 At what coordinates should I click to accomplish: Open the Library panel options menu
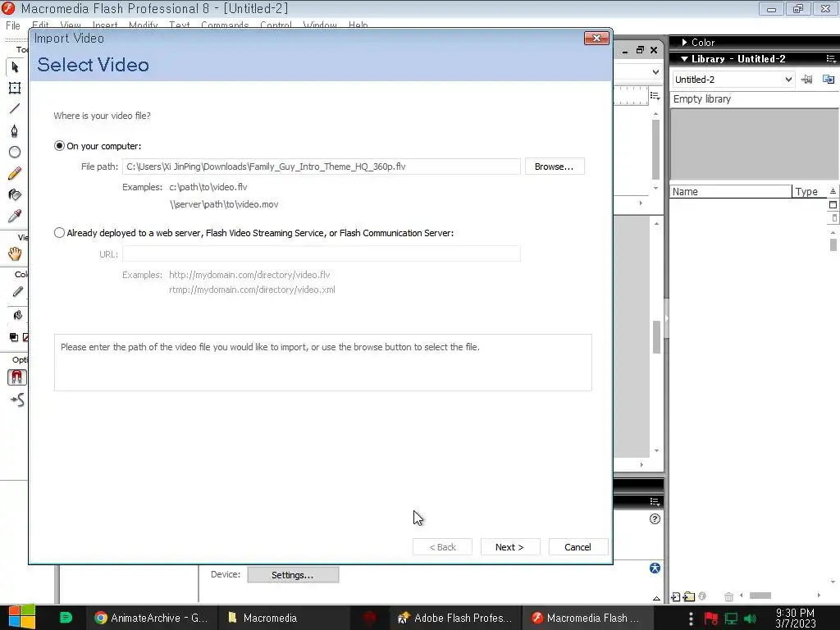[830, 59]
